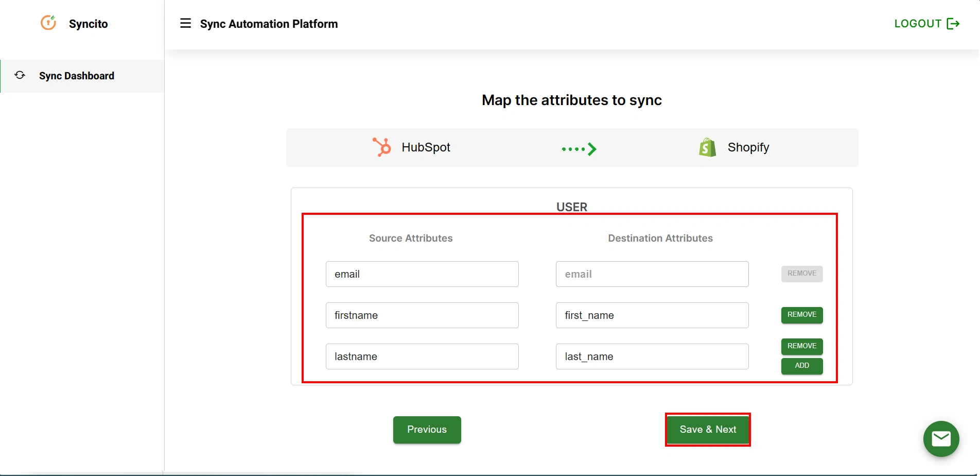The height and width of the screenshot is (476, 980).
Task: Click the Syncito logo icon
Action: click(48, 23)
